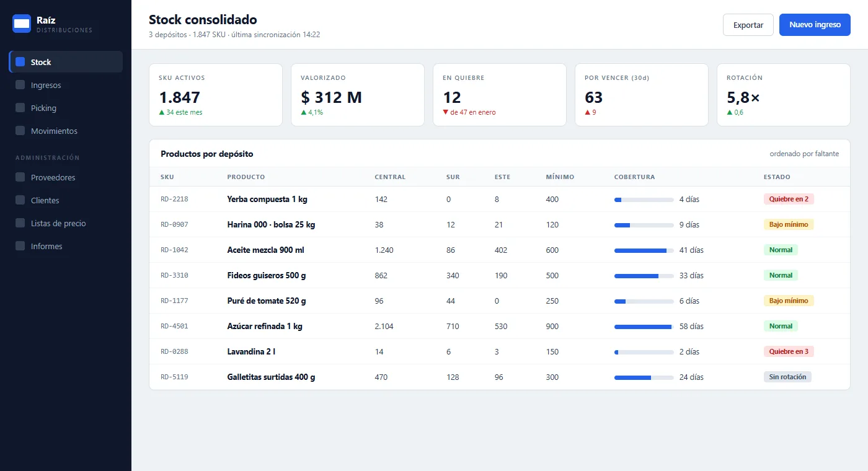The image size is (868, 471).
Task: Click Yerba compuesta coverage progress bar
Action: 644,200
